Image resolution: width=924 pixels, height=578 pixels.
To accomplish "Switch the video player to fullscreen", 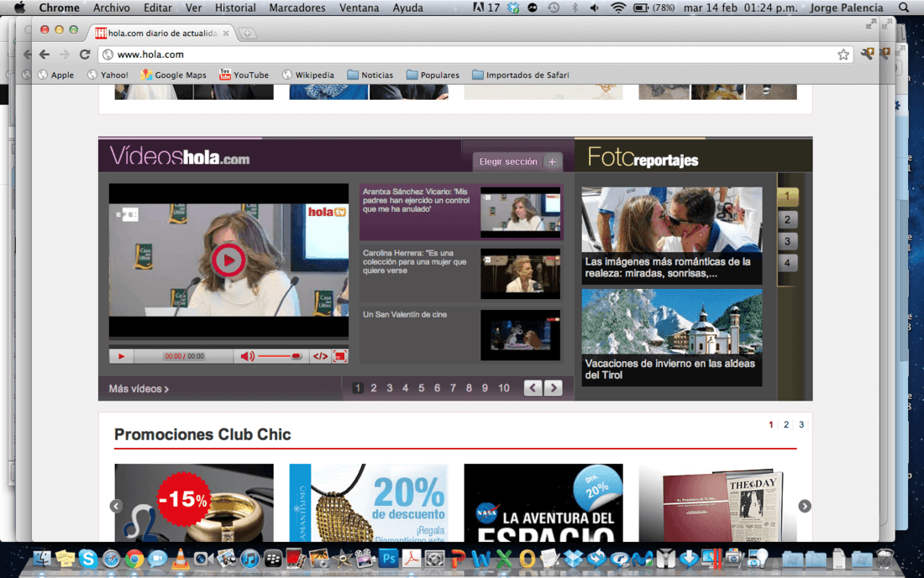I will (x=340, y=356).
